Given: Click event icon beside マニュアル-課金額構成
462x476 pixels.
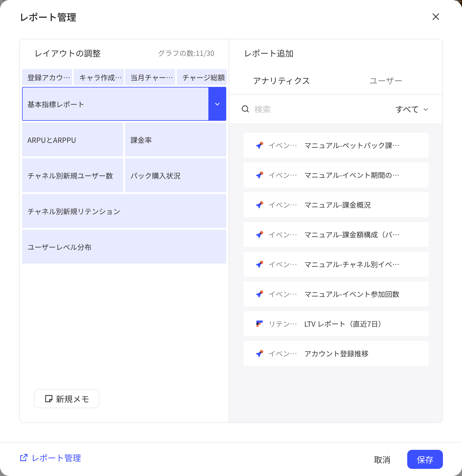Looking at the screenshot, I should click(x=260, y=235).
